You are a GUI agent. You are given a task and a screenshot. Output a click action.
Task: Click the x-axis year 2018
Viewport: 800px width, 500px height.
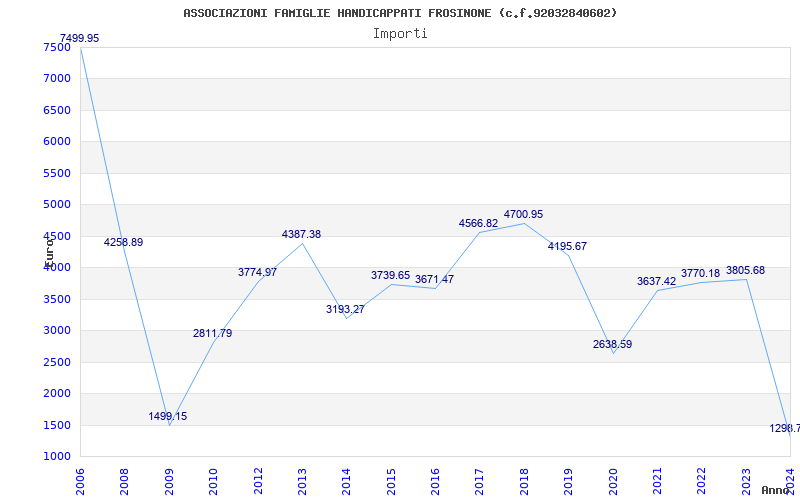pyautogui.click(x=524, y=481)
